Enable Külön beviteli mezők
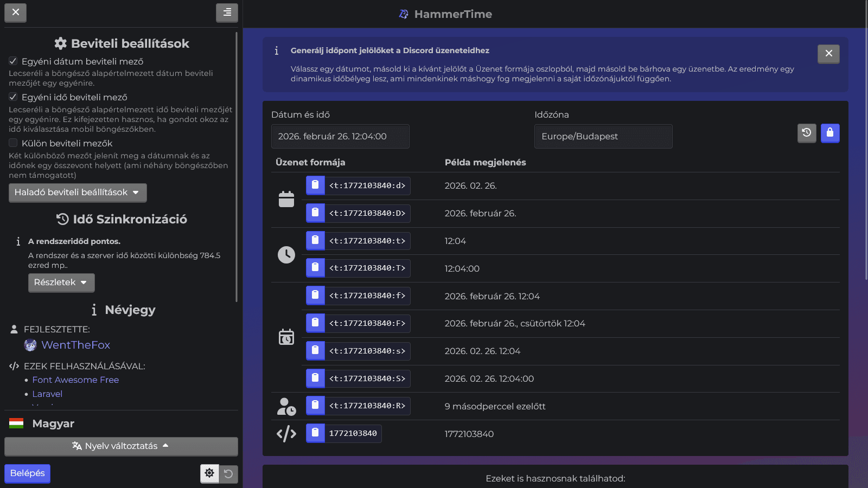868x488 pixels. (x=12, y=143)
